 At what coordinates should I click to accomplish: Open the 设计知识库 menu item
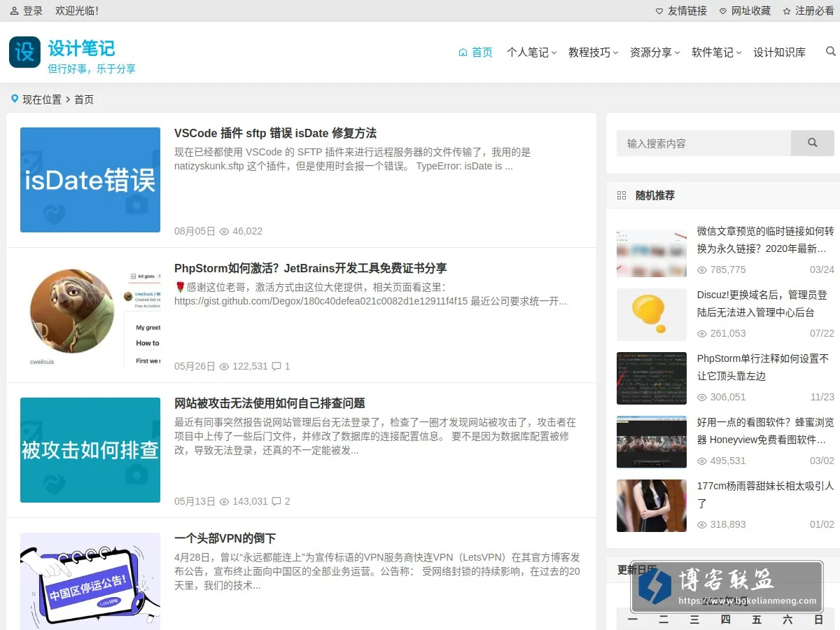click(779, 52)
